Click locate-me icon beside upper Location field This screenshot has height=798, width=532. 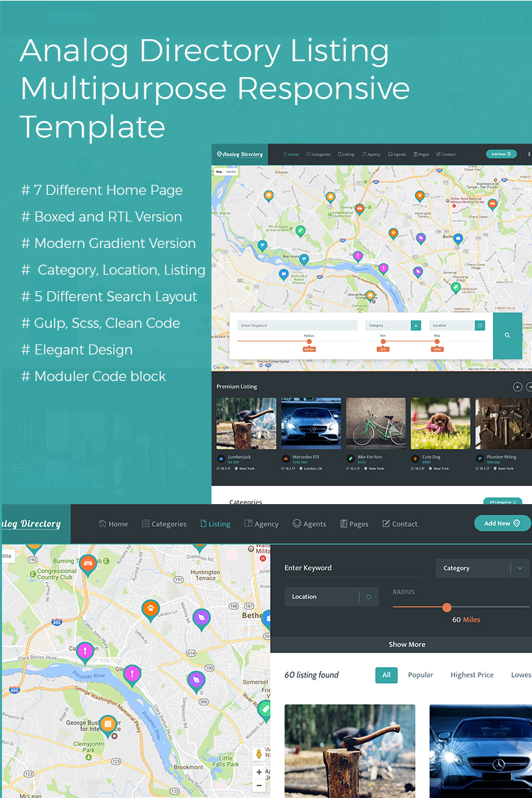[x=479, y=325]
